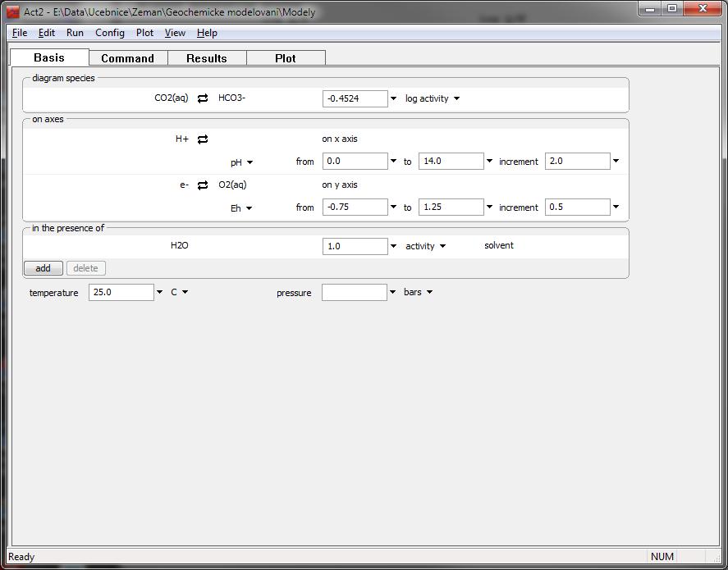Switch to the Results tab

click(x=207, y=58)
